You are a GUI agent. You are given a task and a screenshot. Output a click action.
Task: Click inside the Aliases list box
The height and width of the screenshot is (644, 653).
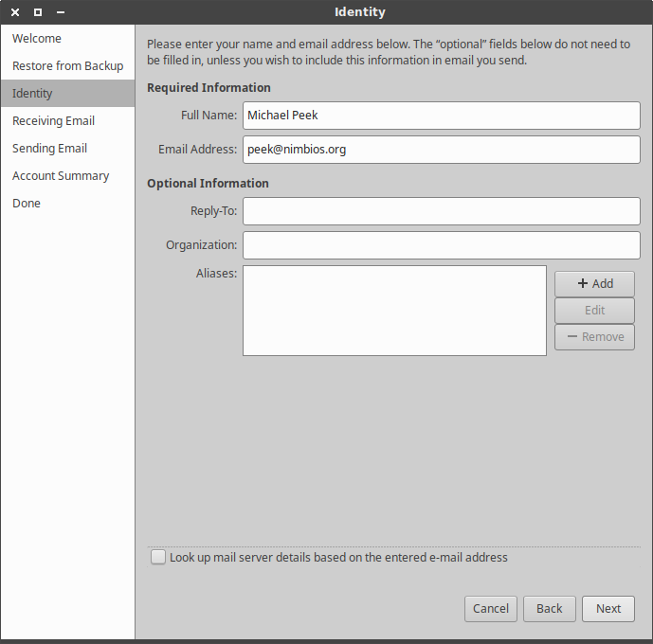coord(394,311)
